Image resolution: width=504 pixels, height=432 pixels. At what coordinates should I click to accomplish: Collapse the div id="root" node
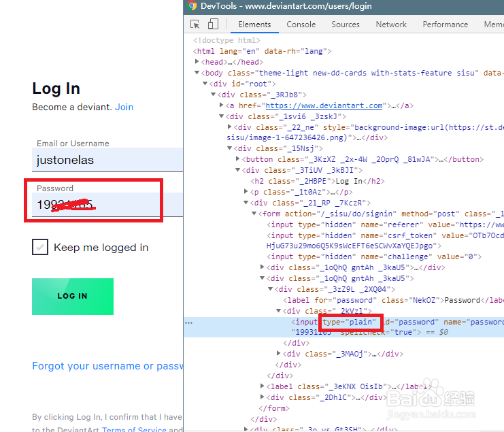[x=205, y=84]
